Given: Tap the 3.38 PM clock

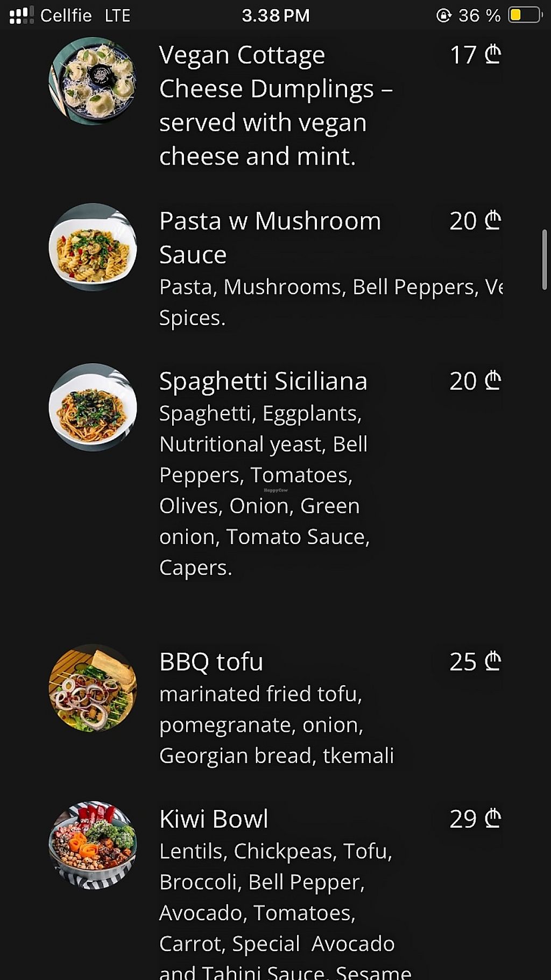Looking at the screenshot, I should 275,15.
